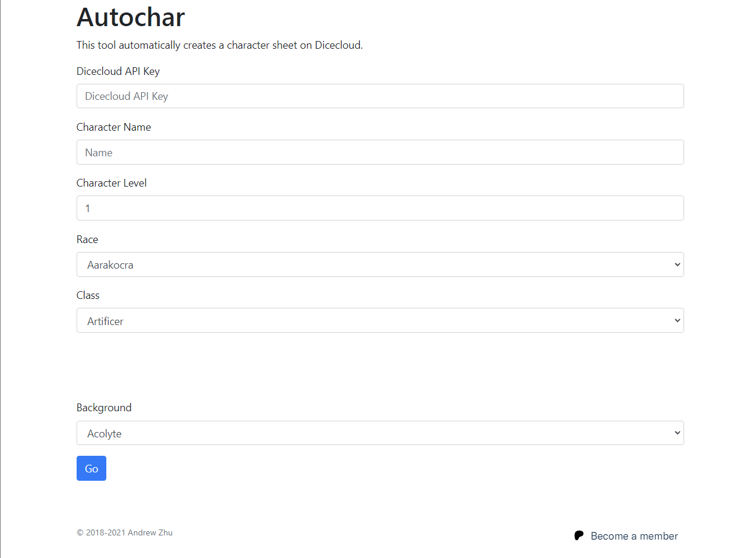Viewport: 756px width, 558px height.
Task: Open the Race dropdown showing Aarakocra
Action: click(380, 264)
